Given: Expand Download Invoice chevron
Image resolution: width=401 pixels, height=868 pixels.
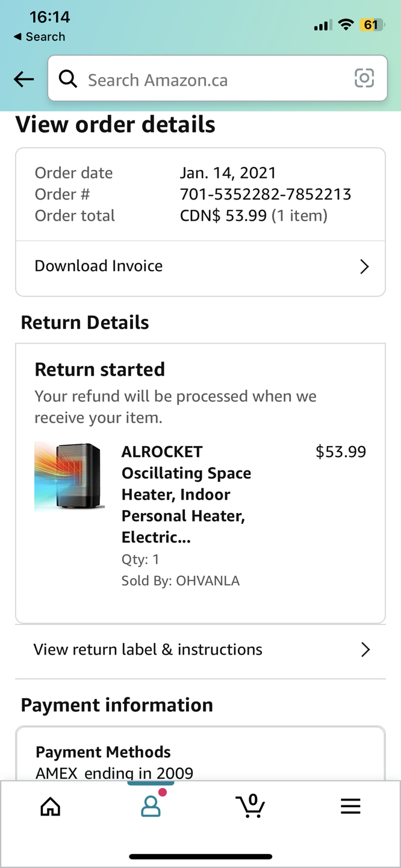Looking at the screenshot, I should (364, 266).
